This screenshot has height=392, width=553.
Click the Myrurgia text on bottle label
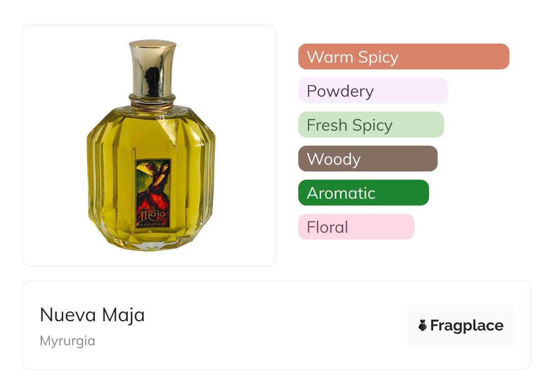153,224
